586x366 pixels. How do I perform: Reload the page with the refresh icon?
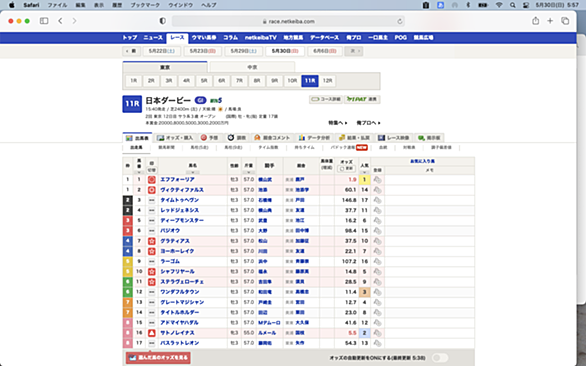pyautogui.click(x=400, y=21)
